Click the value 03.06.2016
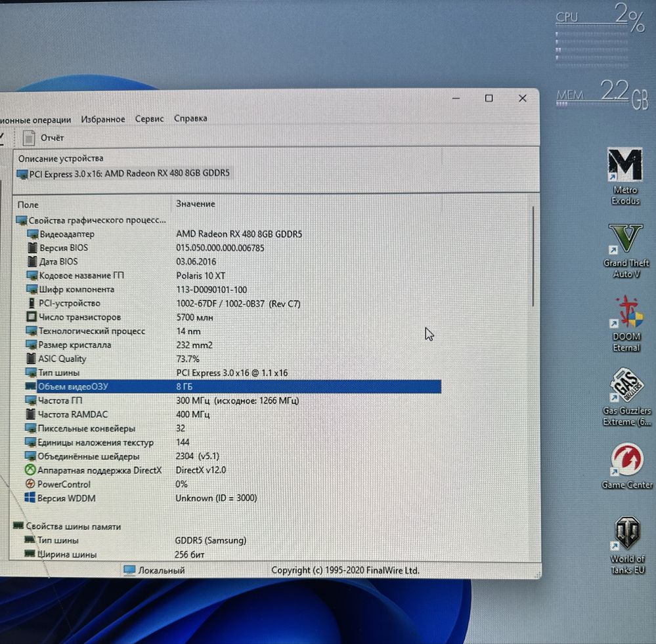This screenshot has height=644, width=656. [196, 262]
